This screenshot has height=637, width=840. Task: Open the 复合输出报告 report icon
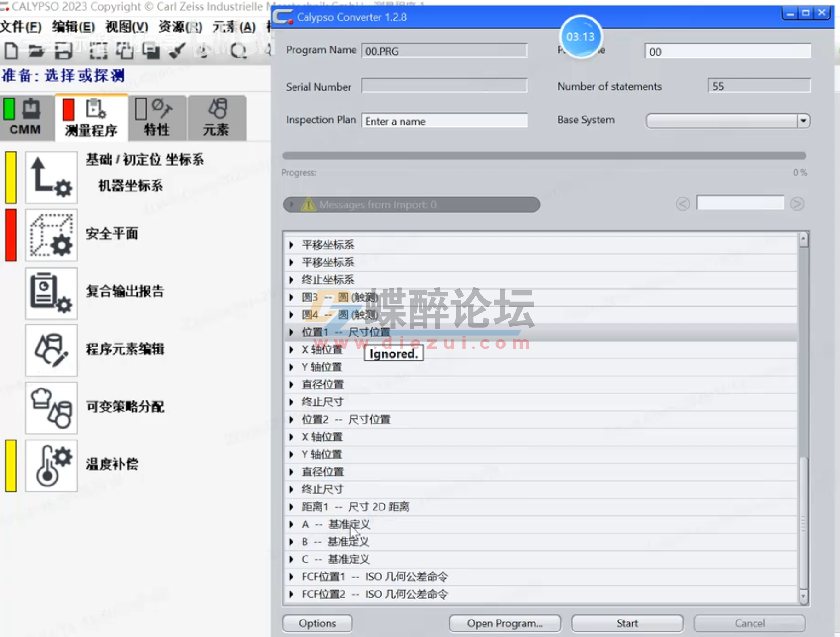(x=51, y=293)
